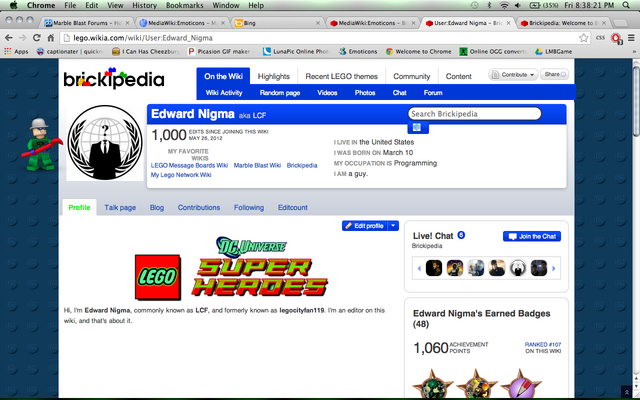The image size is (640, 400).
Task: Switch to the Bing tab
Action: pos(278,23)
